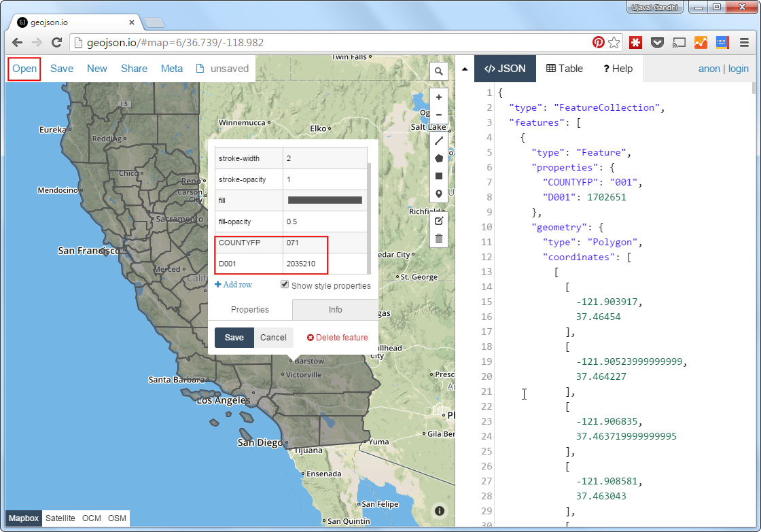Screen dimensions: 761x532
Task: Uncheck Show style properties
Action: point(284,285)
